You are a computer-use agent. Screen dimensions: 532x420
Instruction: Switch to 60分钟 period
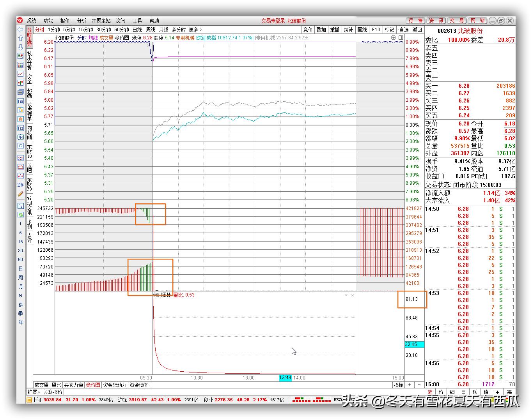122,30
